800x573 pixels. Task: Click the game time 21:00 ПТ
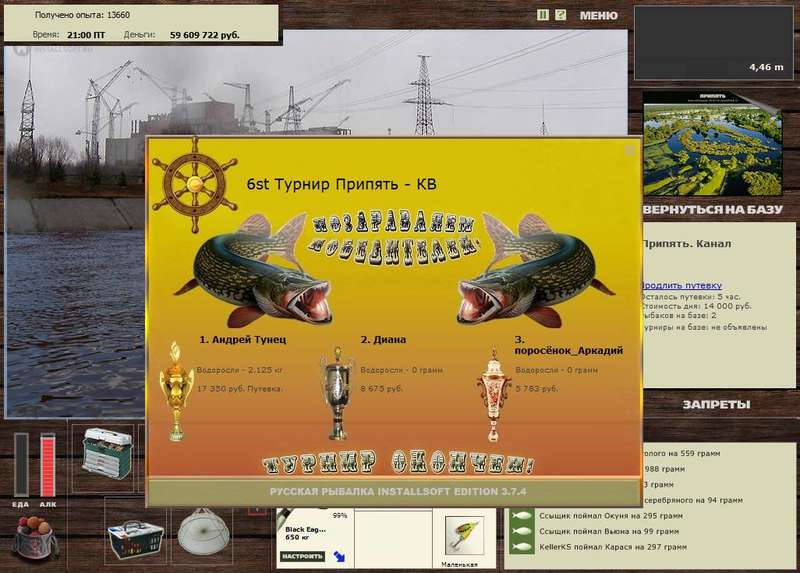click(86, 35)
